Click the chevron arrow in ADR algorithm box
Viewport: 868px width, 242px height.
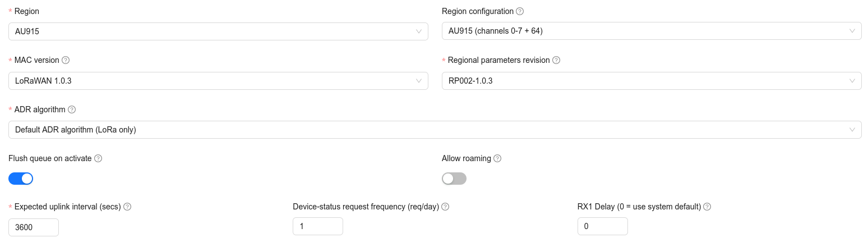[x=852, y=130]
